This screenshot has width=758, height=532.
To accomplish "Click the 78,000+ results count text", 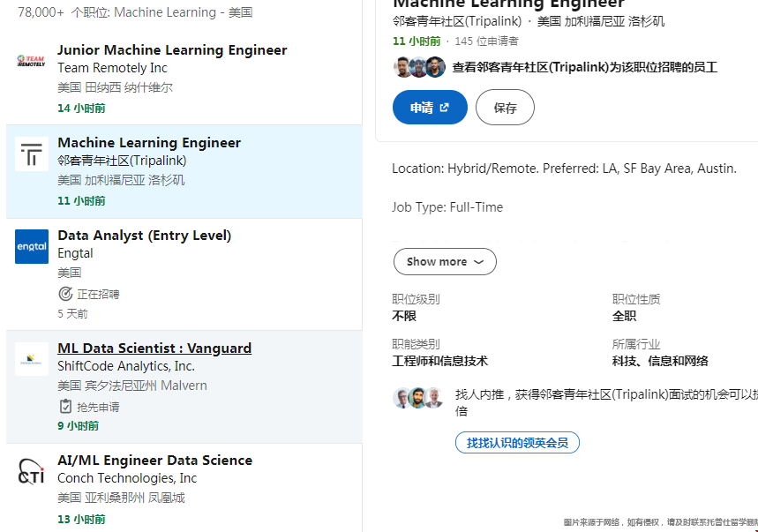I will pyautogui.click(x=135, y=12).
